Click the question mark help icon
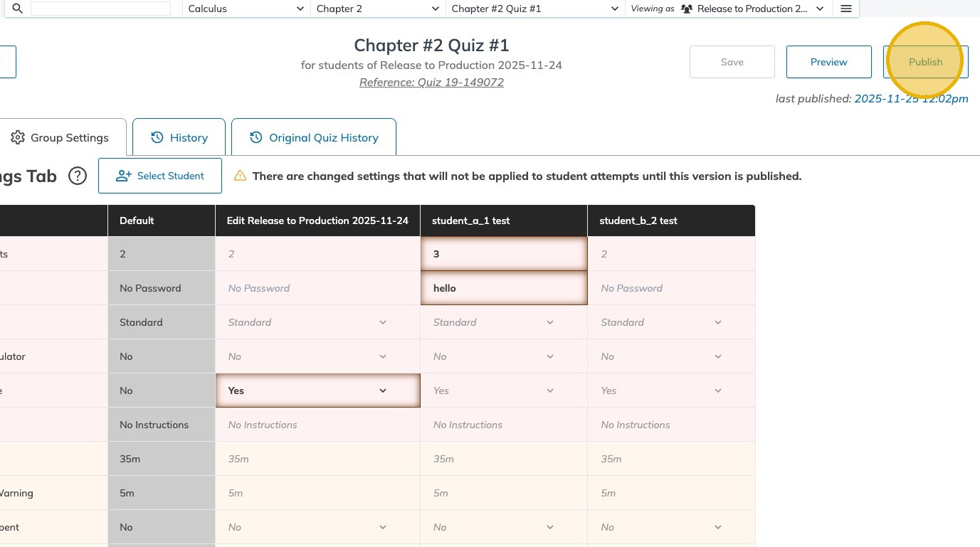Image resolution: width=980 pixels, height=547 pixels. pyautogui.click(x=78, y=176)
